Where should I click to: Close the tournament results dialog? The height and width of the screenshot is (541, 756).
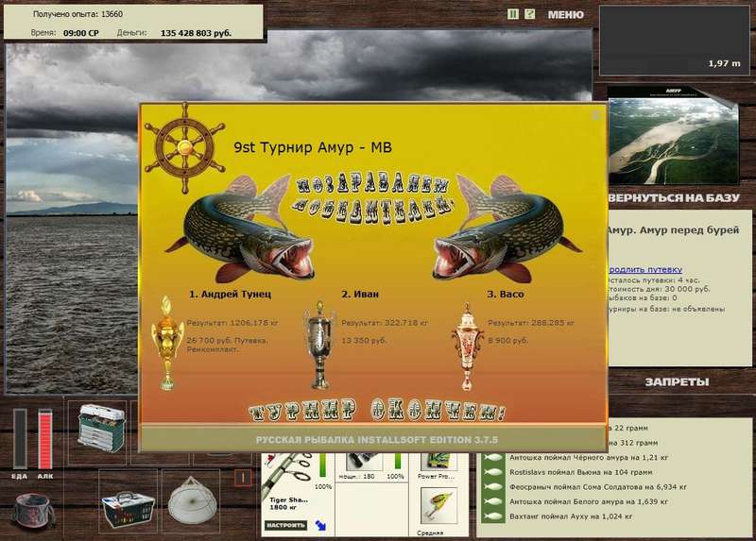coord(596,114)
